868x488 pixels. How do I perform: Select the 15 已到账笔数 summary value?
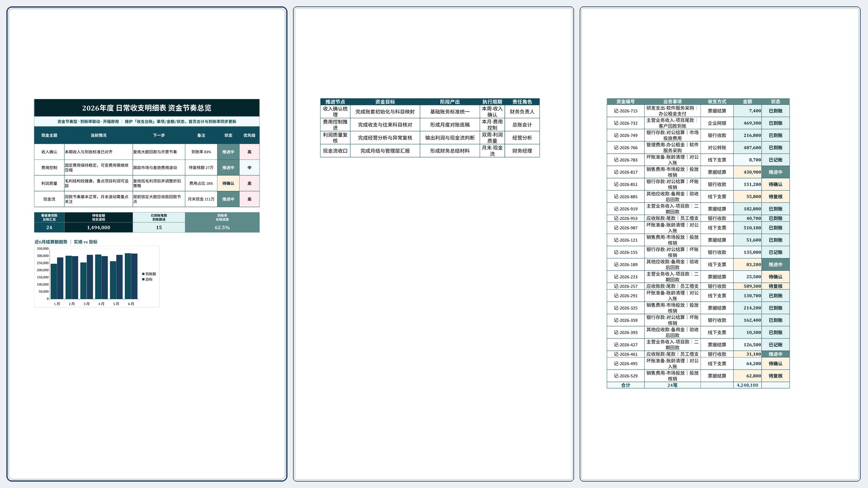(159, 228)
